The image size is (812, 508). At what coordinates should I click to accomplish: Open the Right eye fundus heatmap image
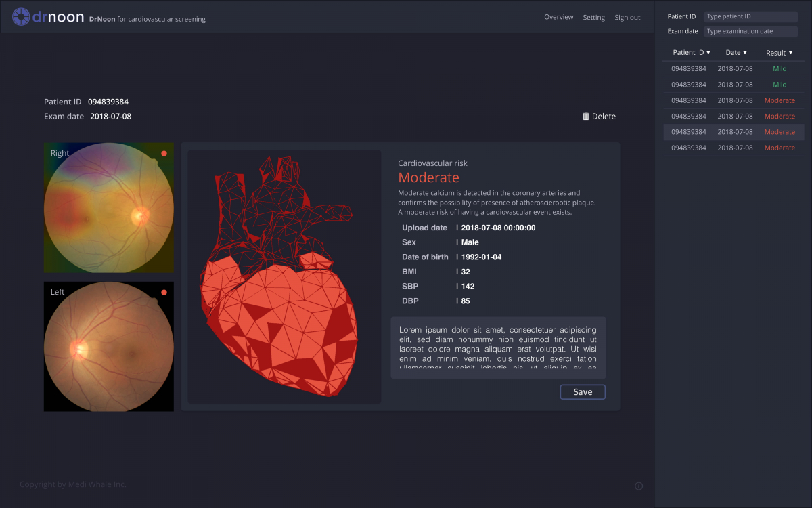coord(108,207)
